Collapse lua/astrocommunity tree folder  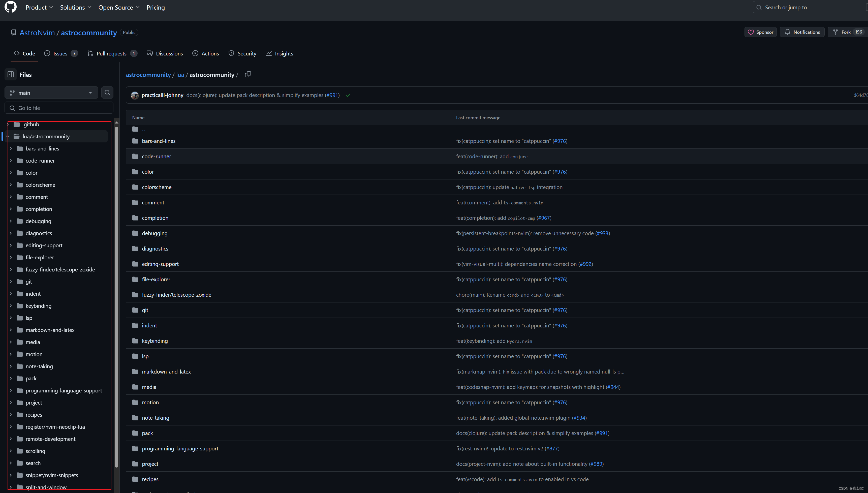pos(8,136)
